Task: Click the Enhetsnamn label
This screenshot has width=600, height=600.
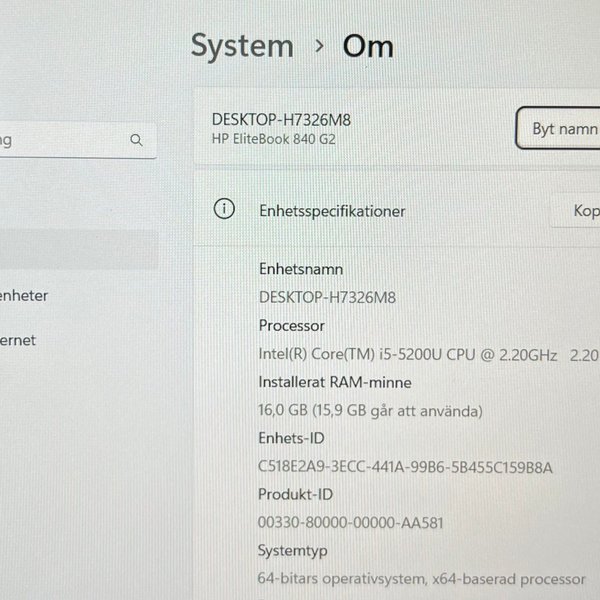Action: pyautogui.click(x=301, y=270)
